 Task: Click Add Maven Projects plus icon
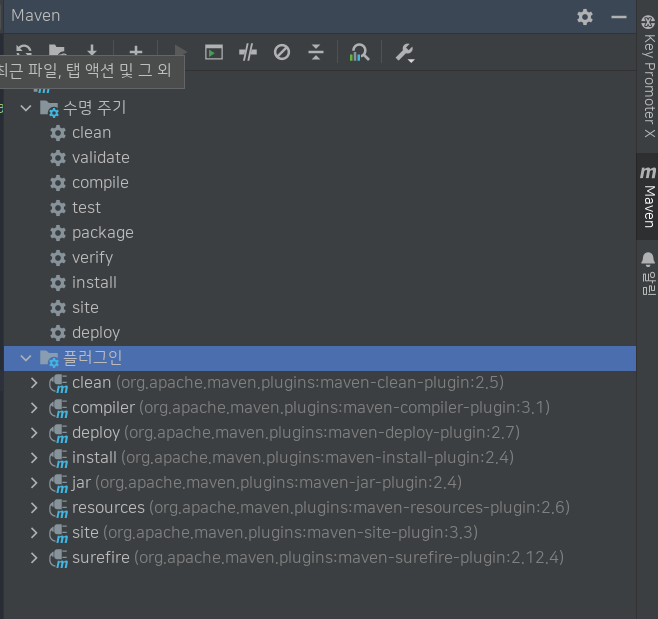[136, 50]
